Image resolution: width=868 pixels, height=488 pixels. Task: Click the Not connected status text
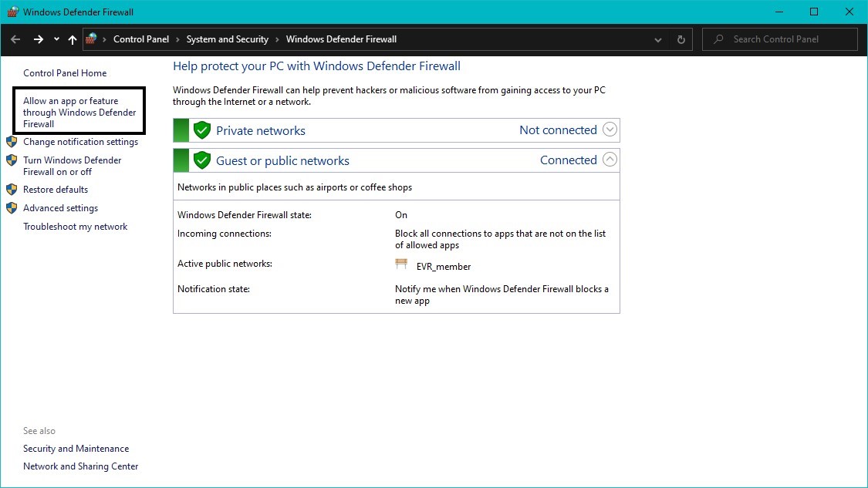tap(558, 130)
